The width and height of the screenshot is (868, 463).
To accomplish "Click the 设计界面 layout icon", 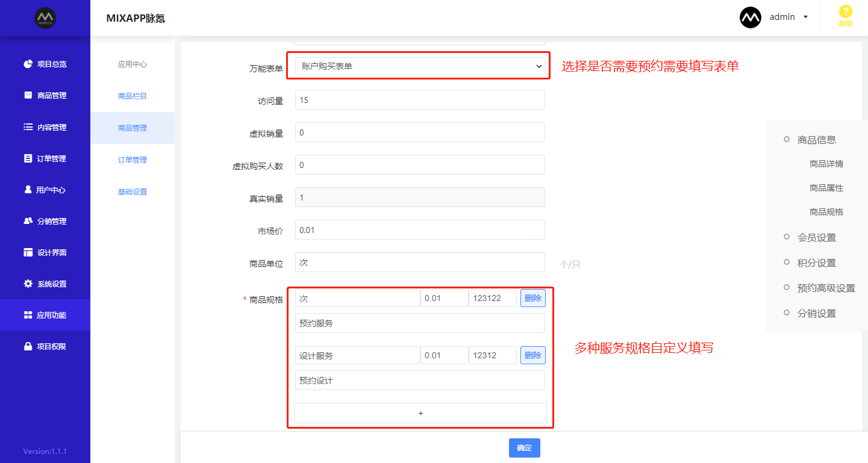I will (x=28, y=252).
